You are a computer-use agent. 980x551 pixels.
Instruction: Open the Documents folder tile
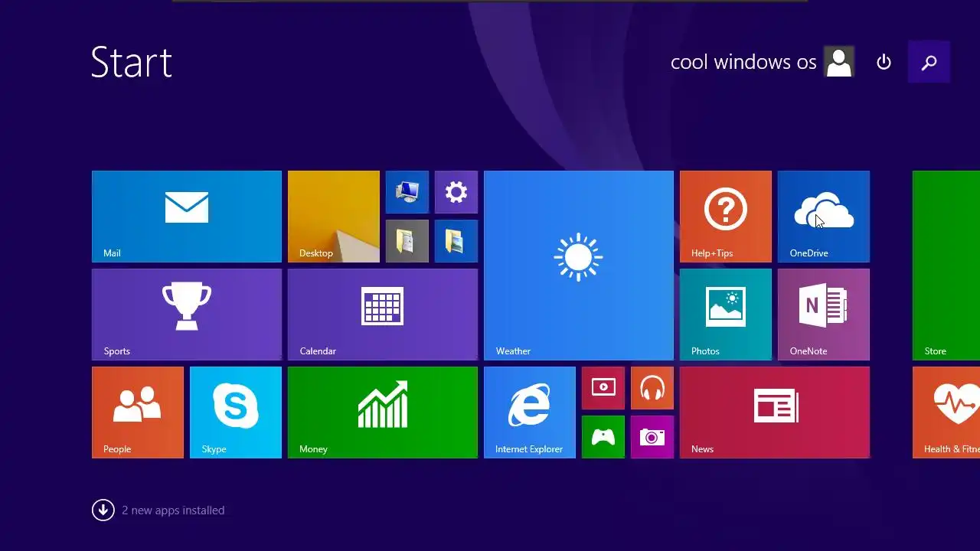(x=407, y=241)
